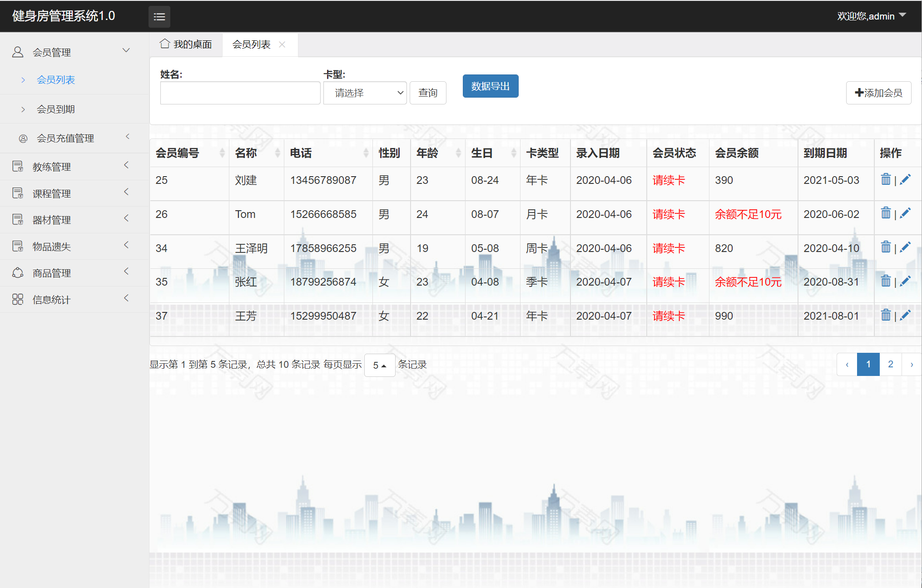Click the 姓名 search input field
This screenshot has height=588, width=922.
[x=240, y=93]
